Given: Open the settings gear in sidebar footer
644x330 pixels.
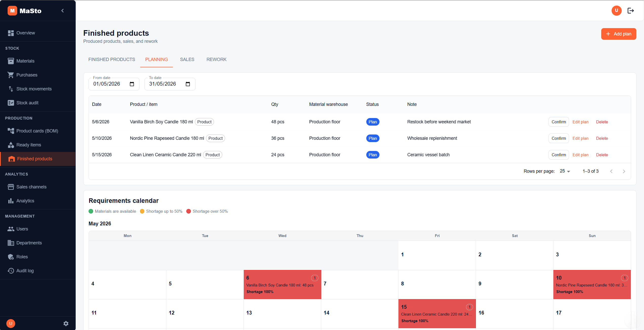Looking at the screenshot, I should pyautogui.click(x=66, y=323).
